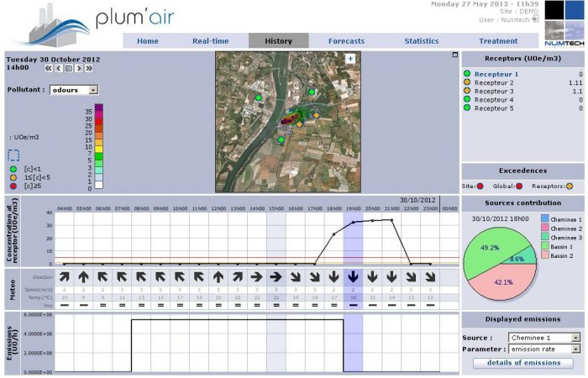Open the Pollutant dropdown showing odours

(x=73, y=89)
